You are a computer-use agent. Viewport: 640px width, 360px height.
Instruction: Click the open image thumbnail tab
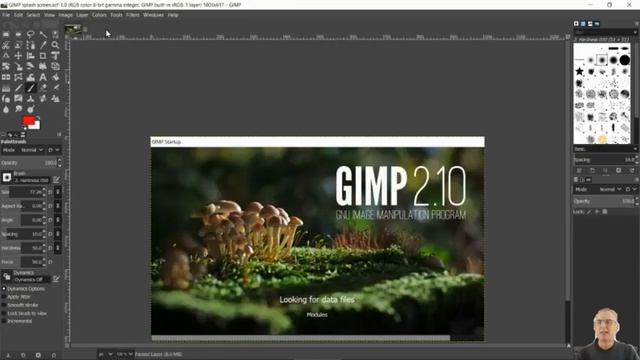73,30
